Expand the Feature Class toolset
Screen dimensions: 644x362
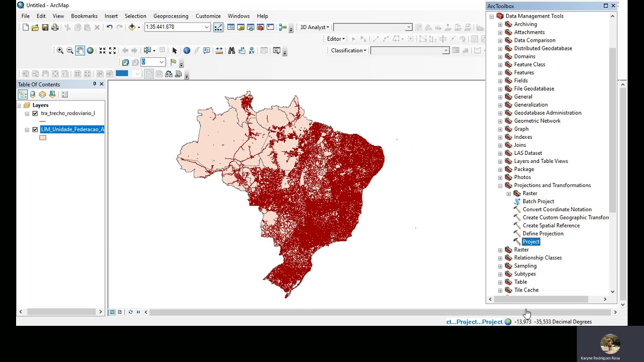point(500,65)
